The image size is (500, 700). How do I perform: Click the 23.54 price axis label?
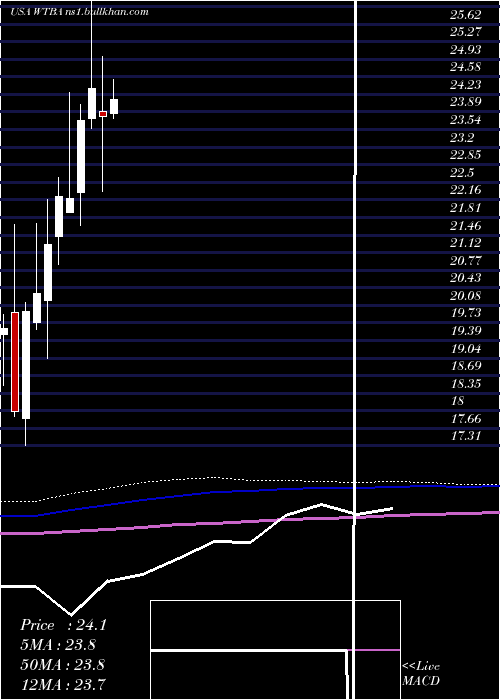466,120
